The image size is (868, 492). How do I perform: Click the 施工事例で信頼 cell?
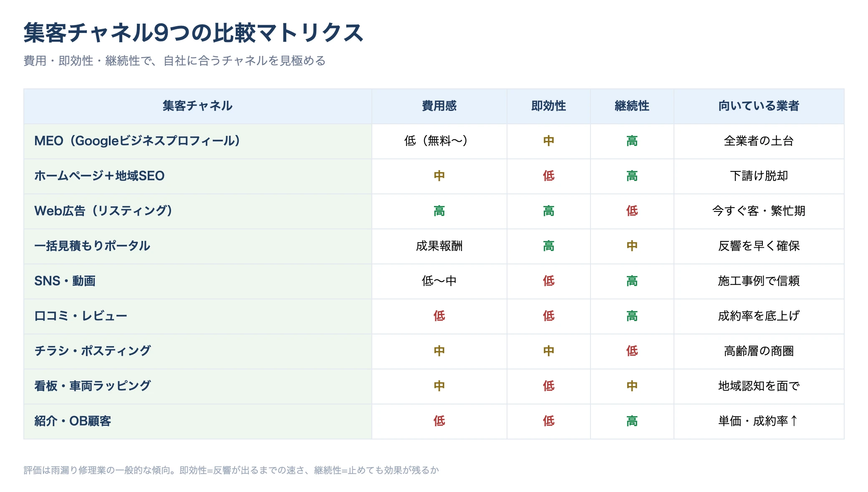tap(759, 281)
